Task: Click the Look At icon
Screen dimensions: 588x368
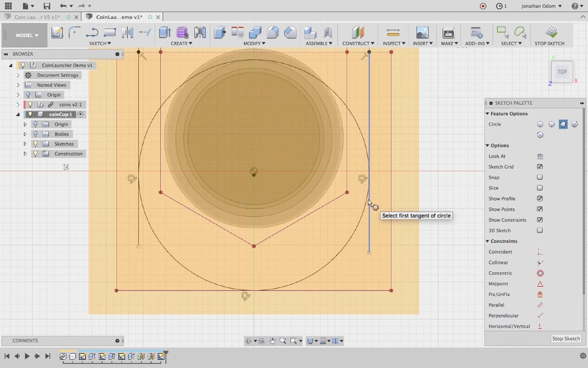Action: pyautogui.click(x=540, y=156)
